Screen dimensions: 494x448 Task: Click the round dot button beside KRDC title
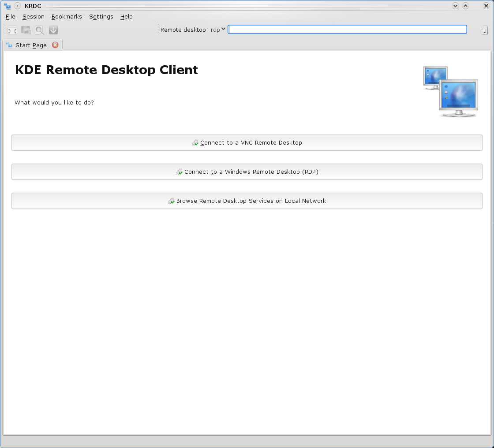[17, 6]
